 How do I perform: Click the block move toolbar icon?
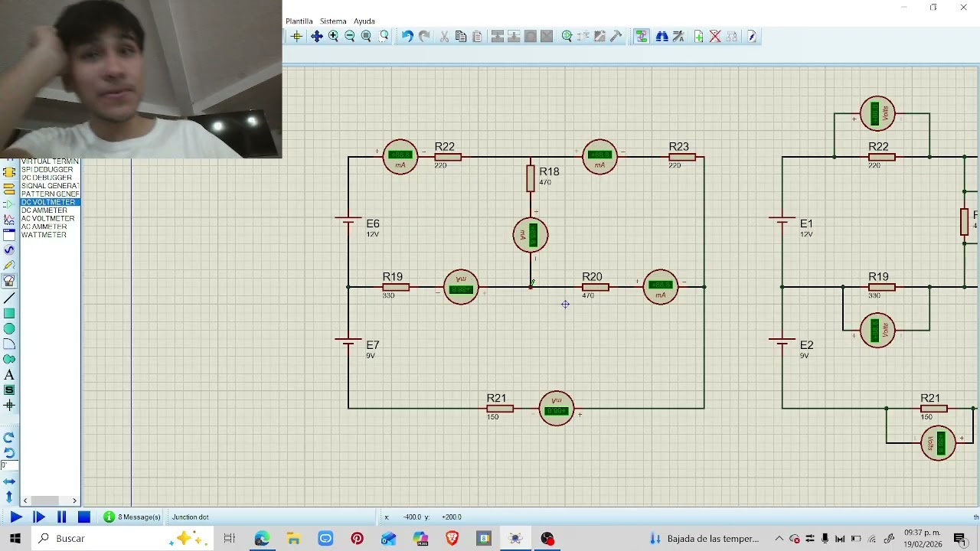(514, 36)
